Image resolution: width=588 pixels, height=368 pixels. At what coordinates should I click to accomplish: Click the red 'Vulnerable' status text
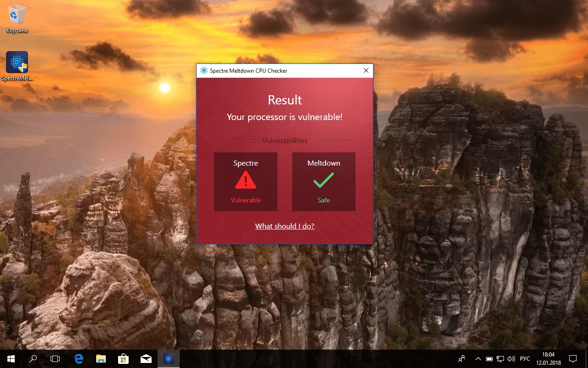(246, 200)
